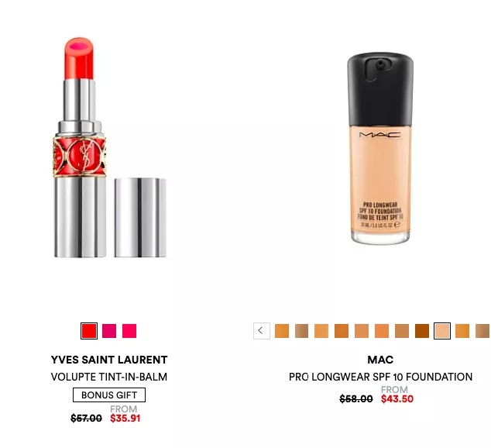Click the $43.50 foundation sale price

click(397, 399)
